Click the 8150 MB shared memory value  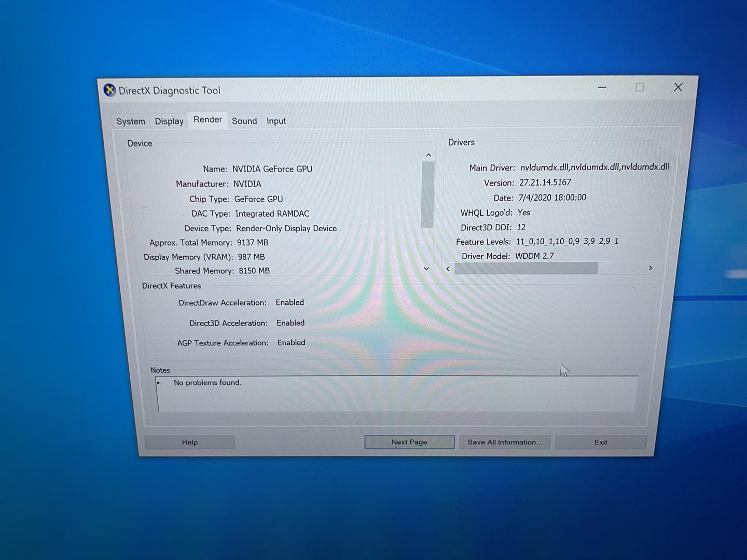pyautogui.click(x=254, y=271)
